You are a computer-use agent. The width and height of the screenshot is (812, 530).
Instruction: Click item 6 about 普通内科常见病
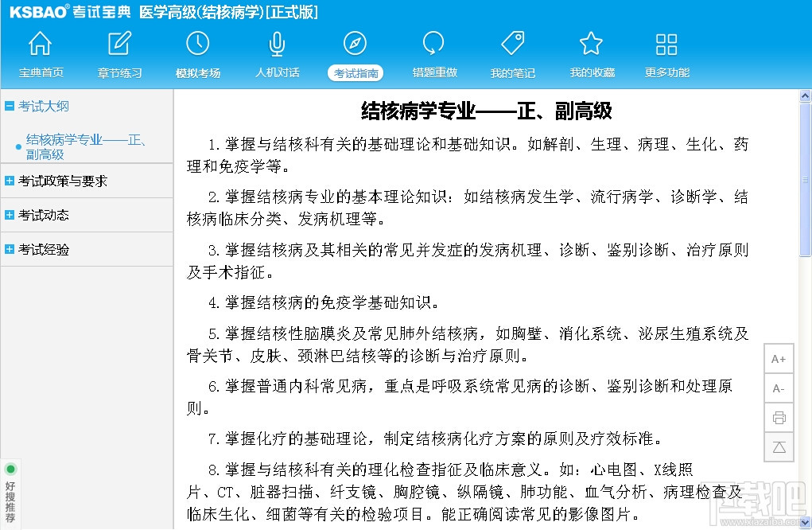coord(460,397)
